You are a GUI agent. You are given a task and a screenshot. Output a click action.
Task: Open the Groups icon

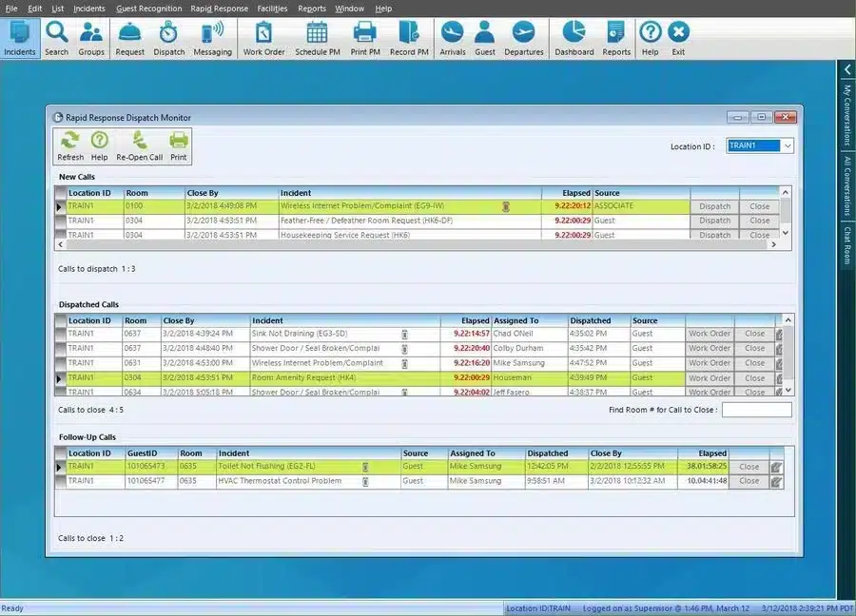(90, 38)
